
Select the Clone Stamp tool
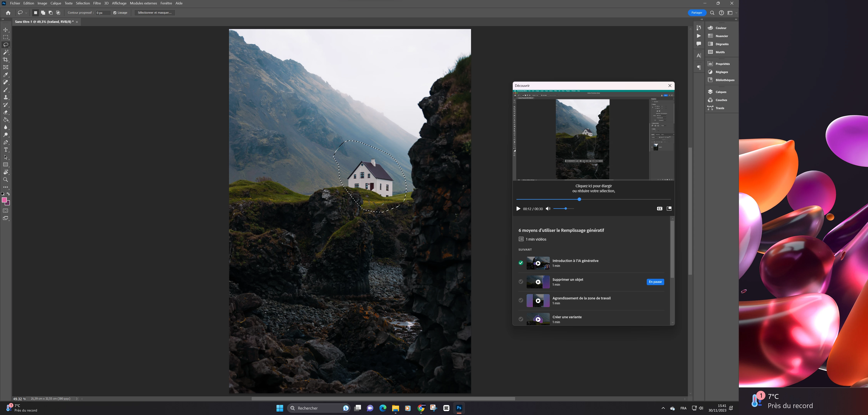pos(6,97)
